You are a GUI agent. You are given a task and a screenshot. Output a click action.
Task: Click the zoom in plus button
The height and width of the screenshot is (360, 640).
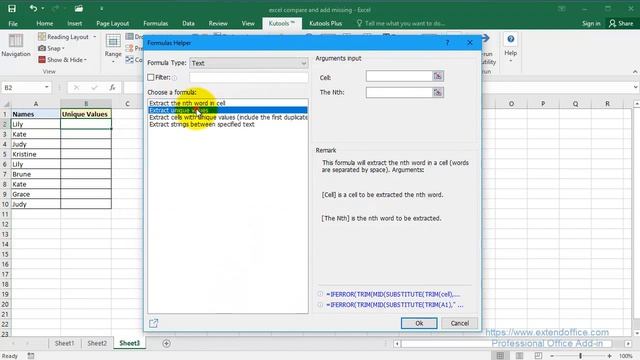pyautogui.click(x=609, y=356)
